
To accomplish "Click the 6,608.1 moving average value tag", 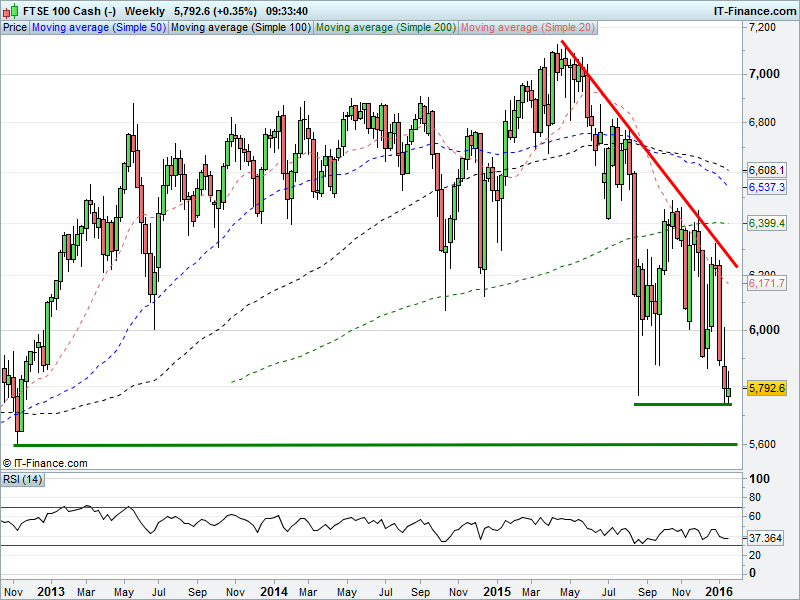I will point(767,170).
